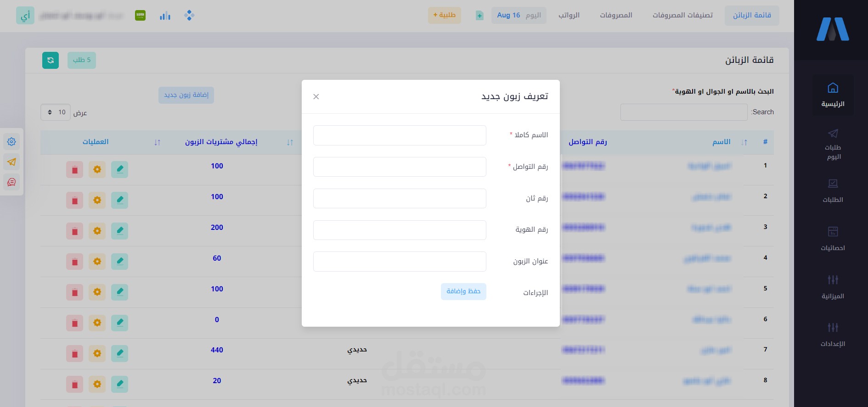
Task: Edit the customer with total 20
Action: tap(119, 385)
